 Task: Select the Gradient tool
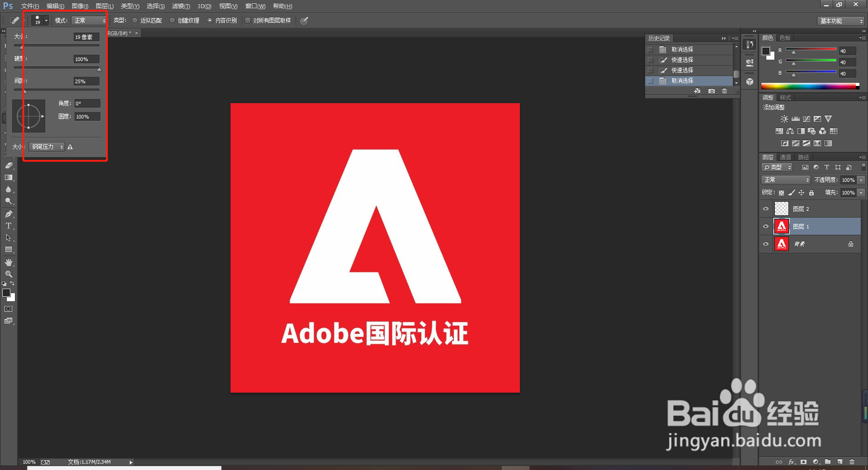click(x=9, y=178)
